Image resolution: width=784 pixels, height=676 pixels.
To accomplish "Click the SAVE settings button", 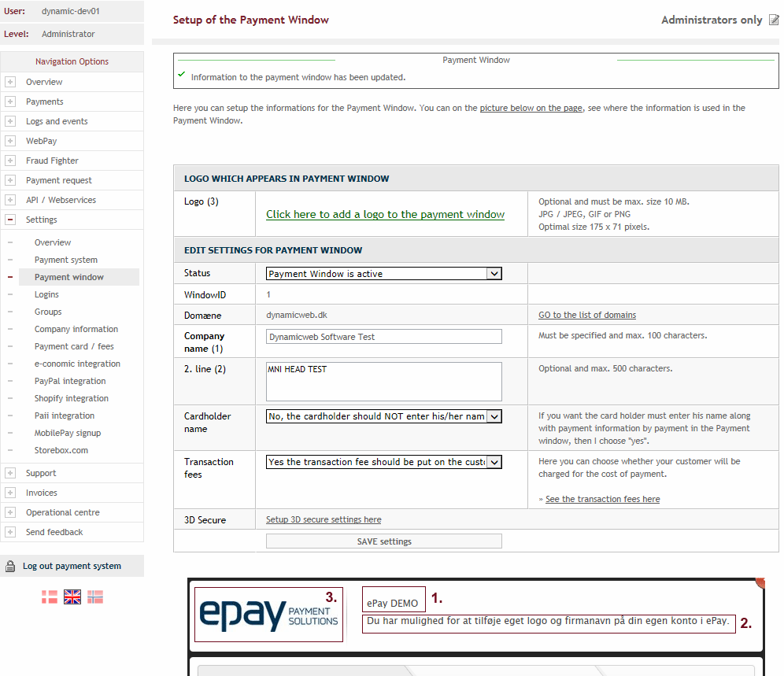I will (x=383, y=541).
